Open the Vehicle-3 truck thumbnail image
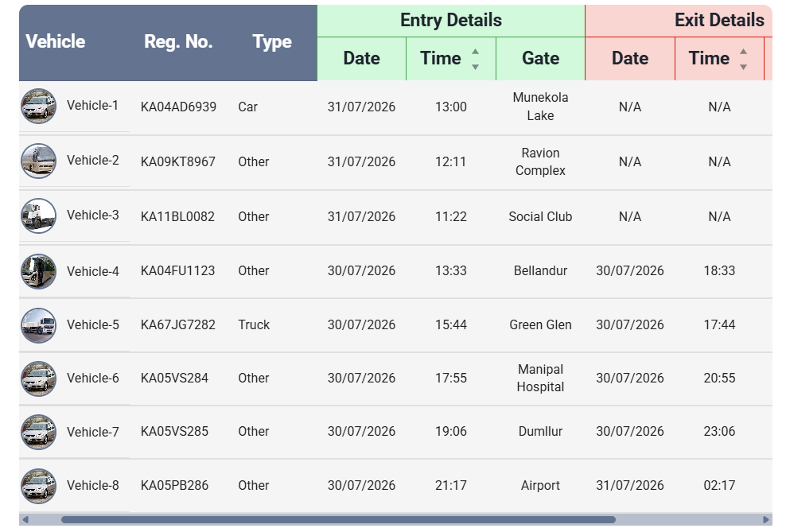The image size is (786, 532). click(39, 216)
